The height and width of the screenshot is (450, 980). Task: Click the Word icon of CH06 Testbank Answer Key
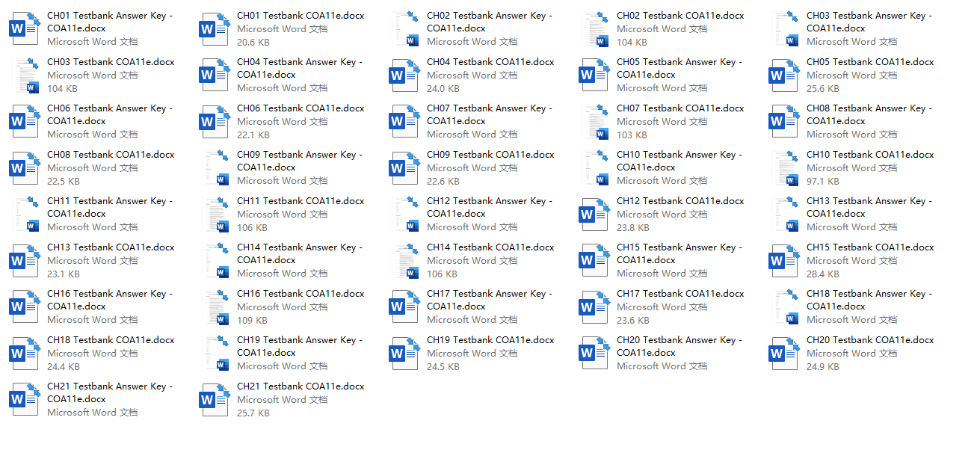pyautogui.click(x=24, y=121)
